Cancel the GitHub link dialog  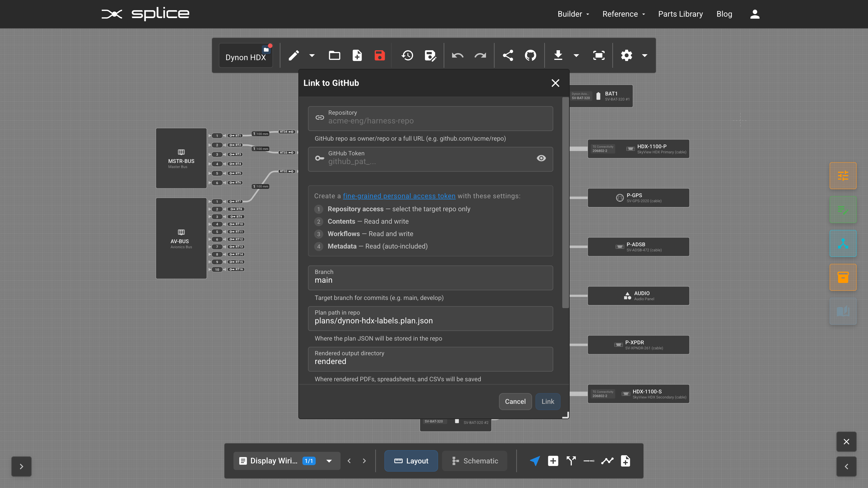click(515, 402)
